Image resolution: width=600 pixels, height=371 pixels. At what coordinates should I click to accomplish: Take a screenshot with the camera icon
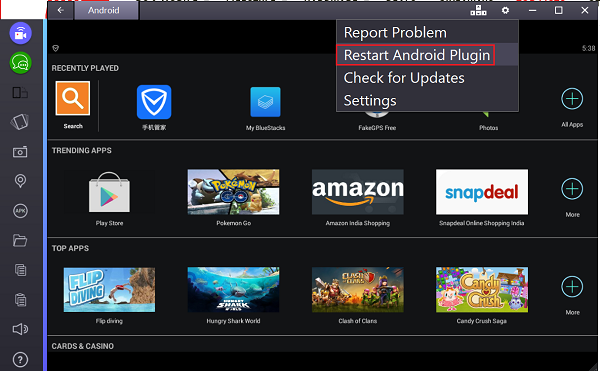click(x=20, y=152)
